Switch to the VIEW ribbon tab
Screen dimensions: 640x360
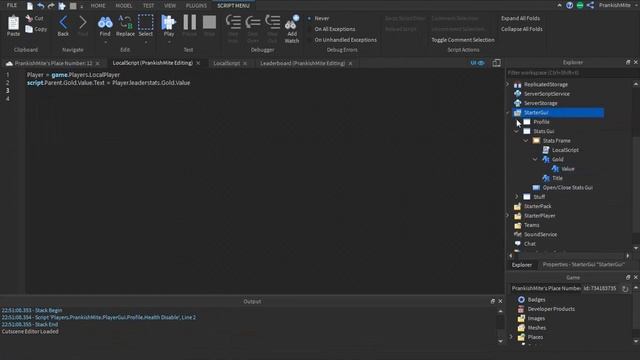[170, 6]
